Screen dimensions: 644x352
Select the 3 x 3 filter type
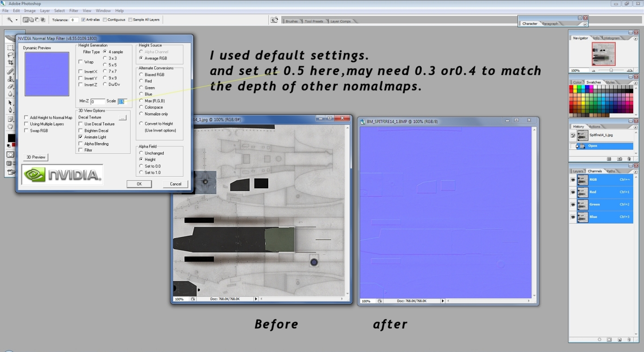(x=105, y=58)
